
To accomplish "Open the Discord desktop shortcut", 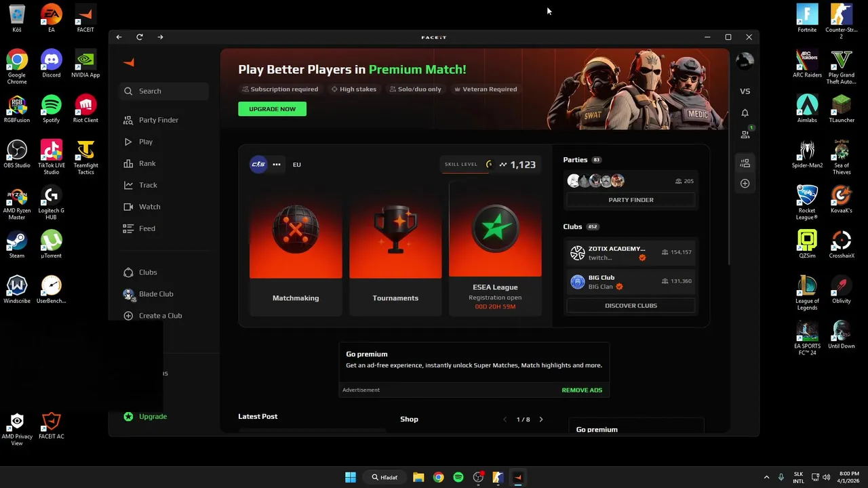I will [x=51, y=63].
